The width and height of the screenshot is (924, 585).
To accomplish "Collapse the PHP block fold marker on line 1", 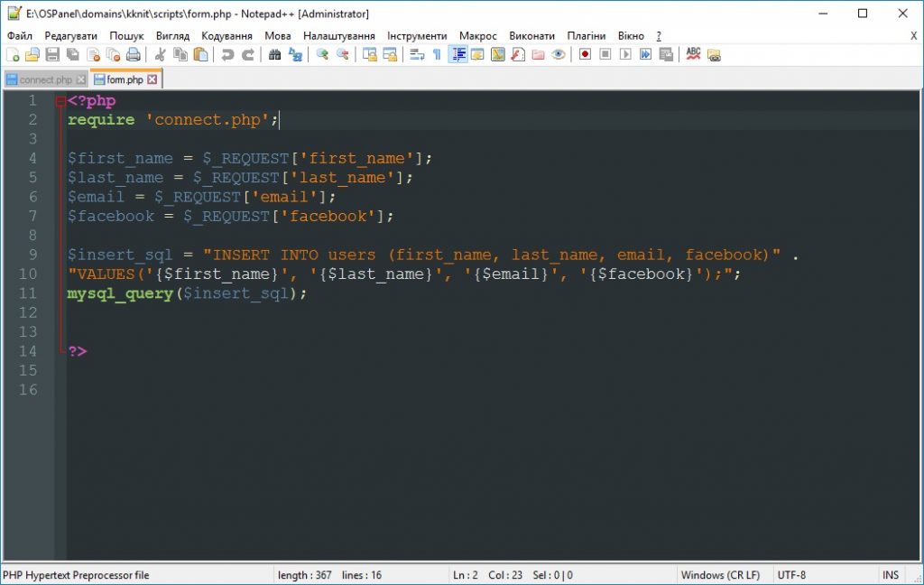I will pyautogui.click(x=60, y=101).
